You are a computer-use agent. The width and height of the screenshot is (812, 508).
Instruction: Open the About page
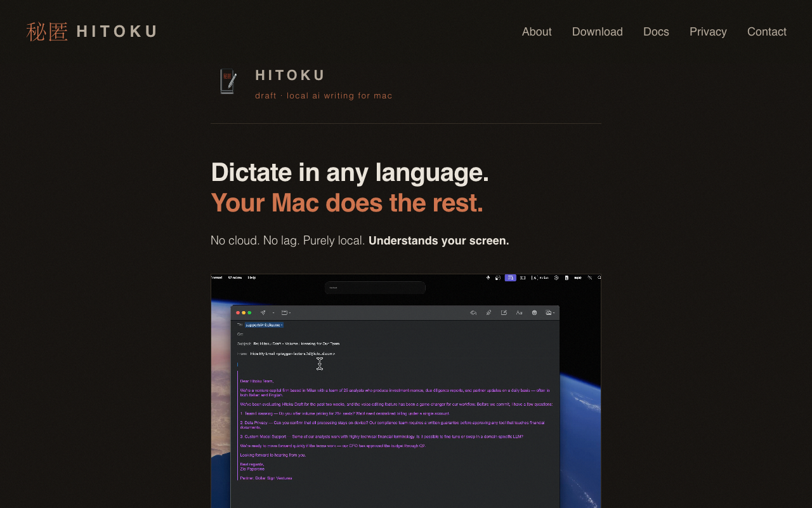pos(537,32)
